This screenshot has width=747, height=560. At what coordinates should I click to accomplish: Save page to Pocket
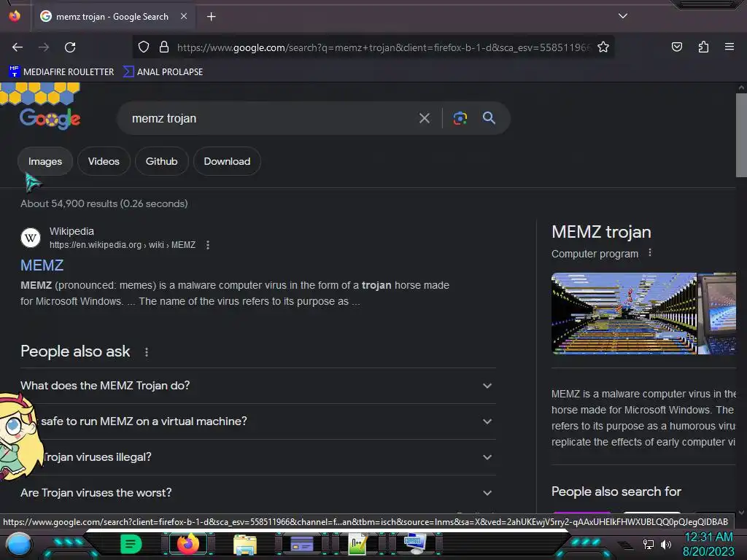(676, 47)
